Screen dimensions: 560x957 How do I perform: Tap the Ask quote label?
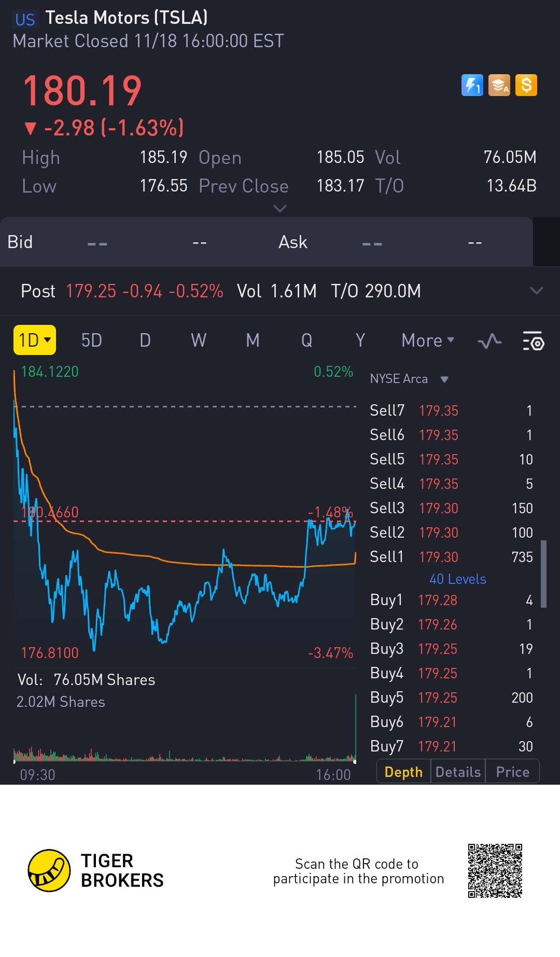[293, 242]
